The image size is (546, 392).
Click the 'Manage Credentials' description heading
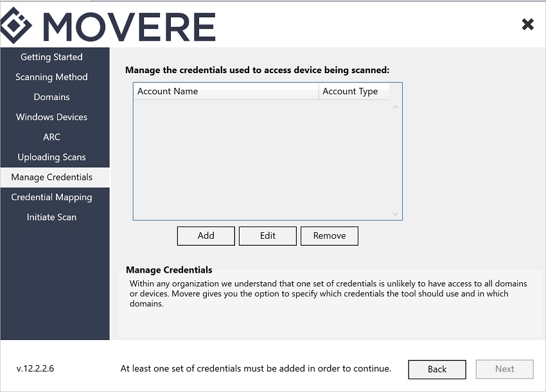coord(169,270)
